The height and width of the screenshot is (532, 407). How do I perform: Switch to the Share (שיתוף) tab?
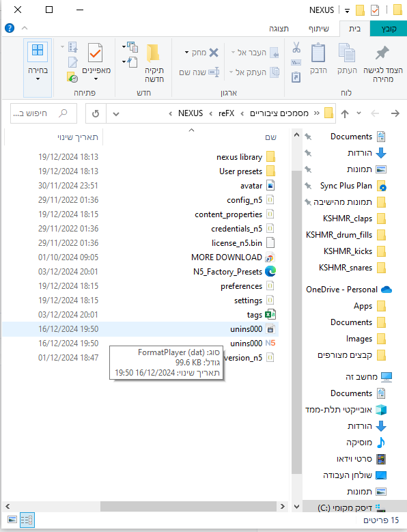pos(318,29)
